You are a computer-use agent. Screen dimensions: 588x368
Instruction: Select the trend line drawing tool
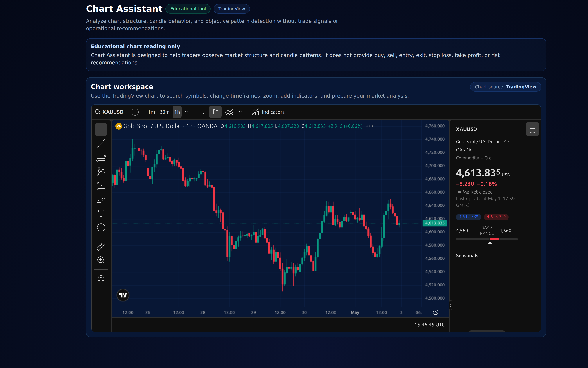pos(101,144)
